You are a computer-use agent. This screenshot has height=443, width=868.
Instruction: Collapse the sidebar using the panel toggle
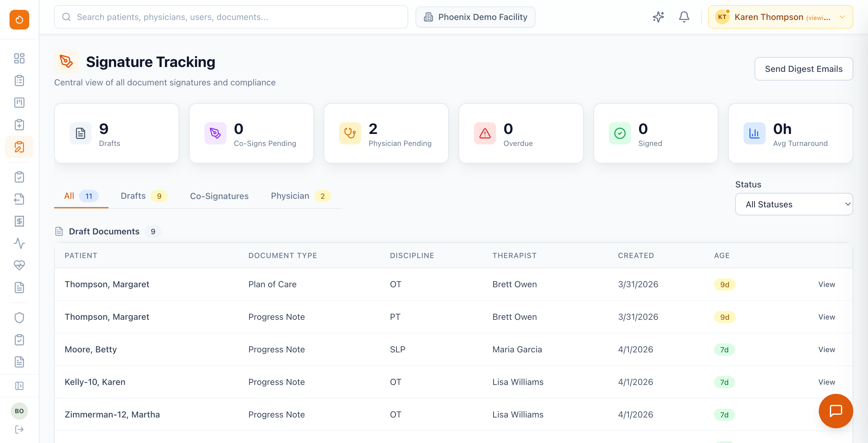tap(19, 385)
